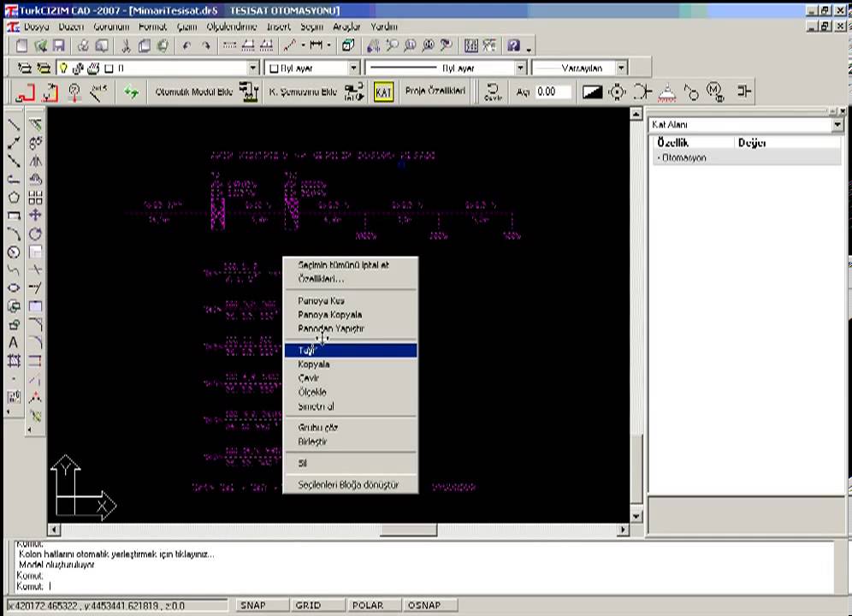Click the vertical scrollbar down arrow
The width and height of the screenshot is (852, 616).
(636, 517)
